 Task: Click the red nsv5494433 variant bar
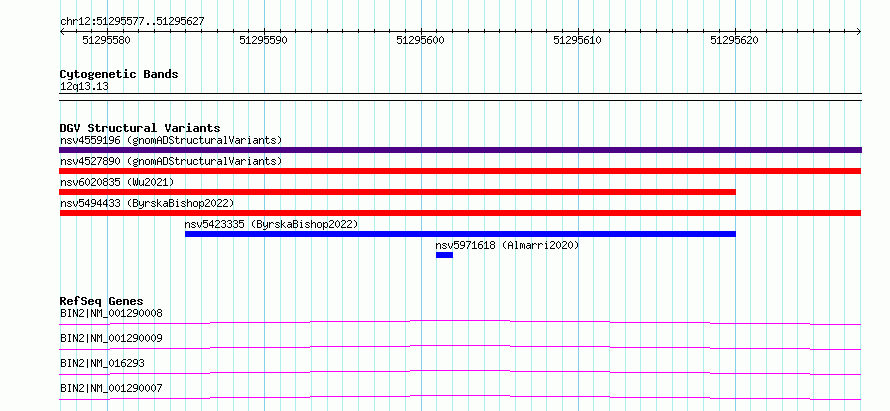tap(460, 213)
